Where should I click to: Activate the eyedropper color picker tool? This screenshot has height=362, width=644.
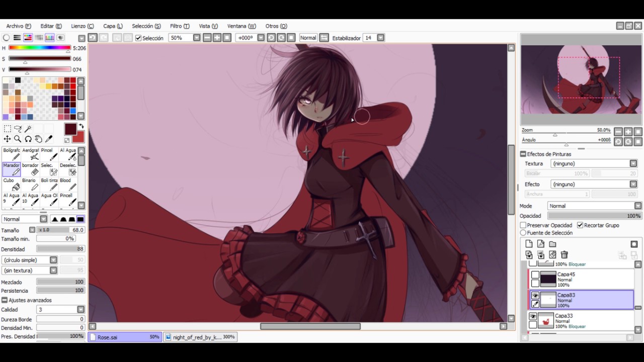(x=49, y=139)
